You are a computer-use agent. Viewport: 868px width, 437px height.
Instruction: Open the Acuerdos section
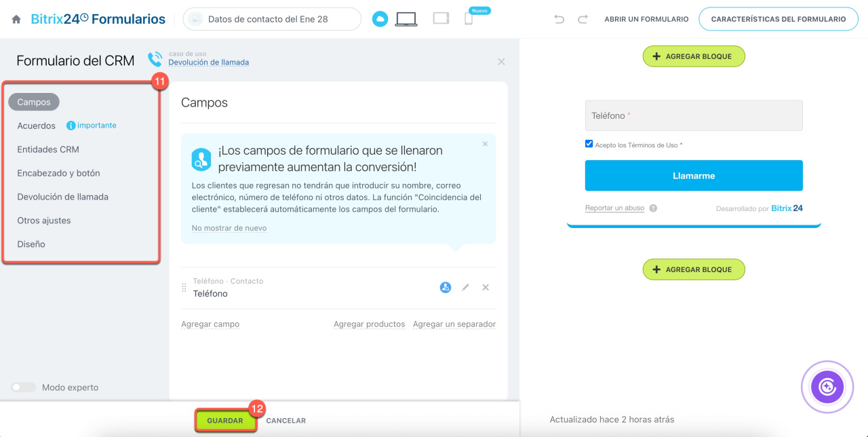[37, 126]
